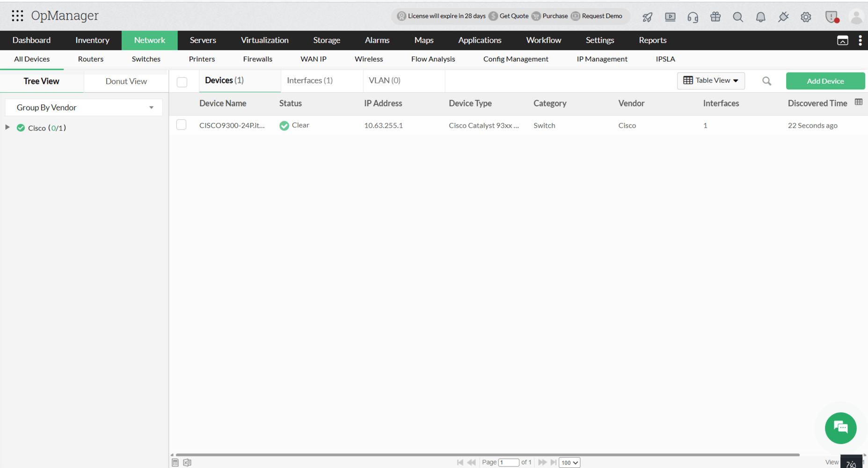Open the CISCO9300-24P device name link
868x468 pixels.
(x=232, y=125)
